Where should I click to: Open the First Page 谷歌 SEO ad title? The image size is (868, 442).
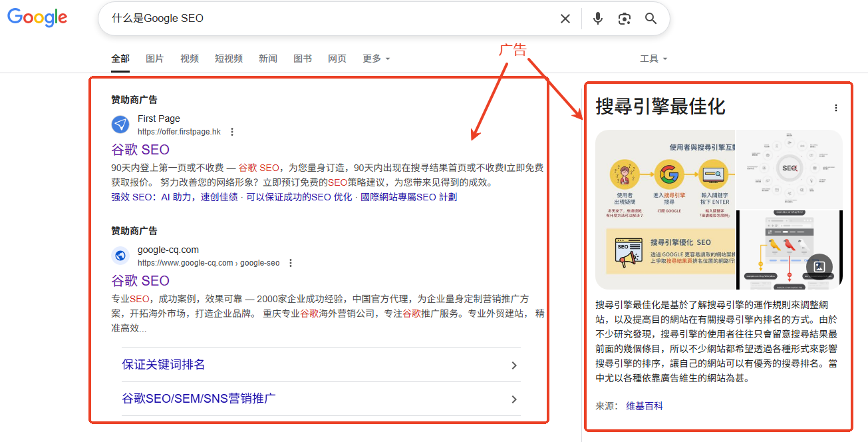point(140,150)
